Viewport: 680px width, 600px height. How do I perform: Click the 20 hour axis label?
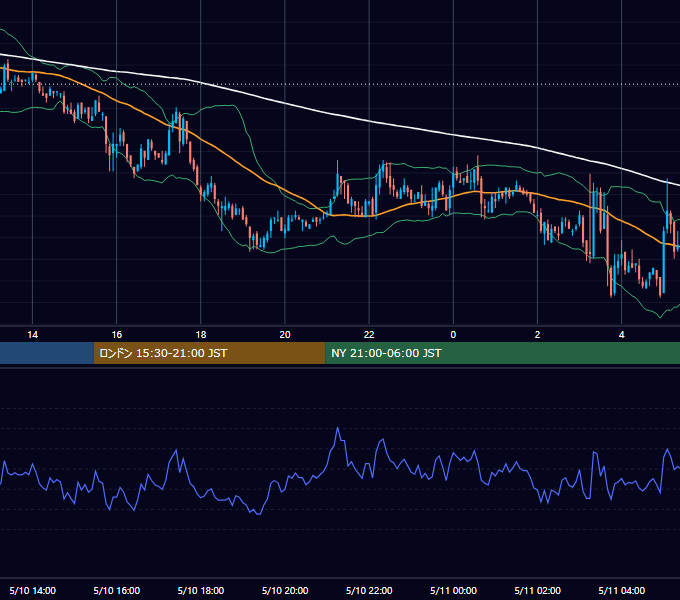[285, 335]
